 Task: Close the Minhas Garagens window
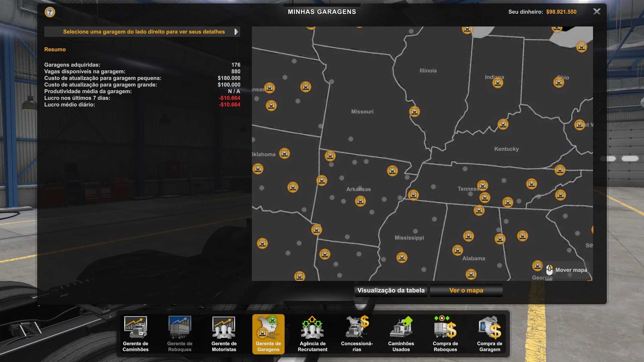coord(597,12)
